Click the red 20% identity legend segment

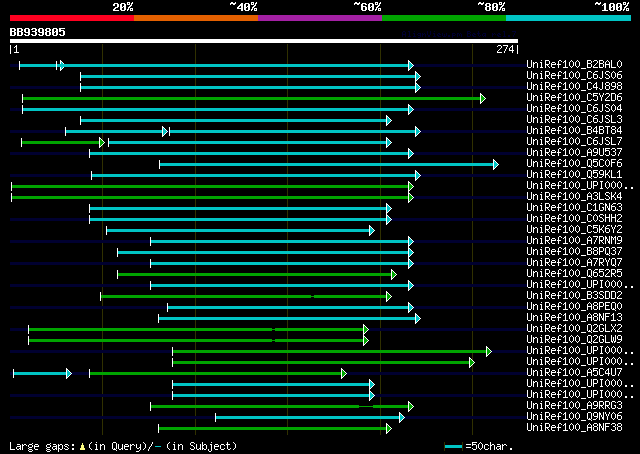(72, 18)
